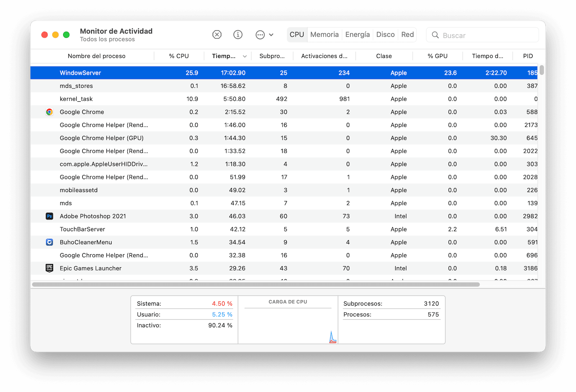Image resolution: width=576 pixels, height=392 pixels.
Task: Click the Sistema 4.50 % value
Action: pyautogui.click(x=222, y=304)
